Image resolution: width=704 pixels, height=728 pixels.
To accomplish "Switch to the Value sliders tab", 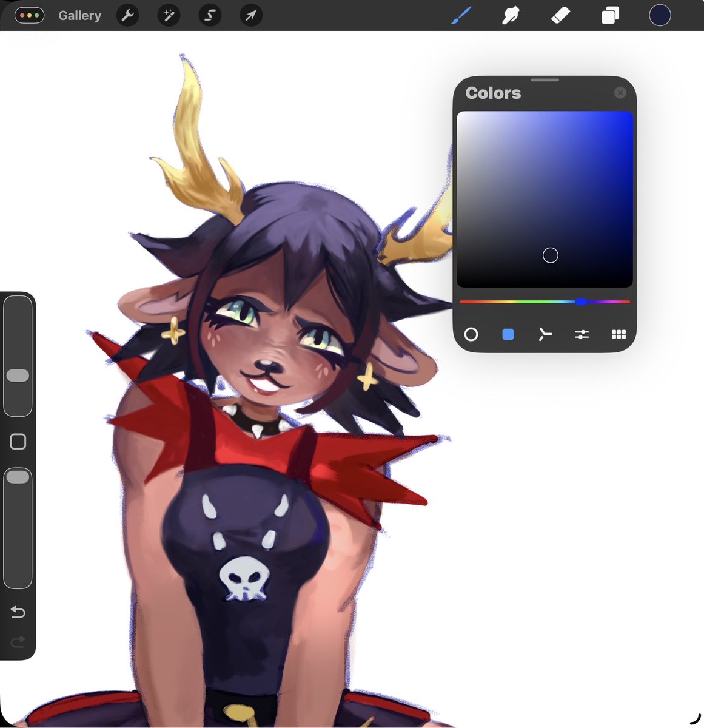I will click(582, 334).
